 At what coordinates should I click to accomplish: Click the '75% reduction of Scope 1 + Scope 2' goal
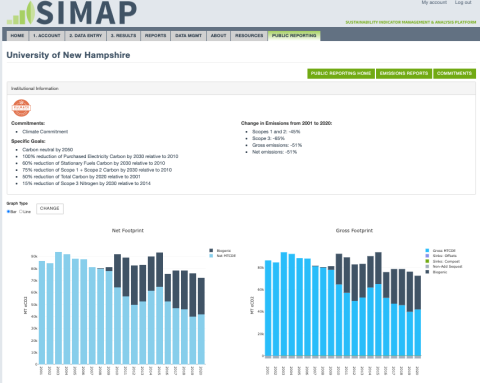click(97, 170)
